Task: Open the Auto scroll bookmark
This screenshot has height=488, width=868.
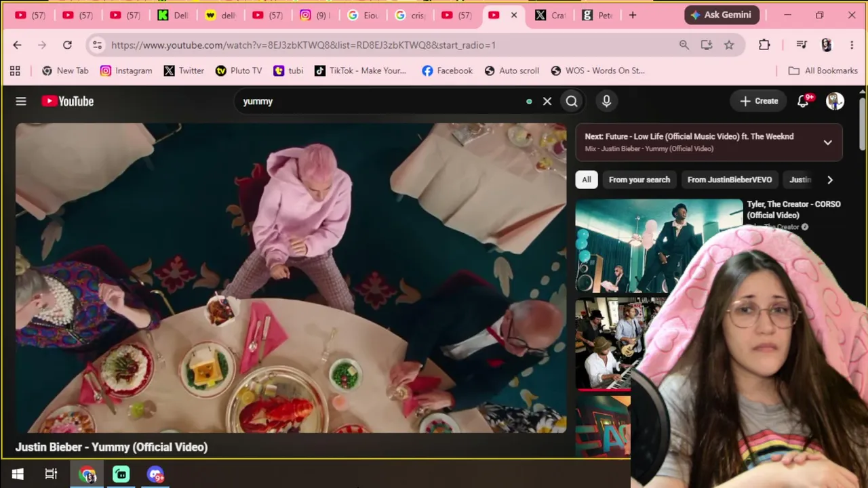Action: tap(512, 70)
